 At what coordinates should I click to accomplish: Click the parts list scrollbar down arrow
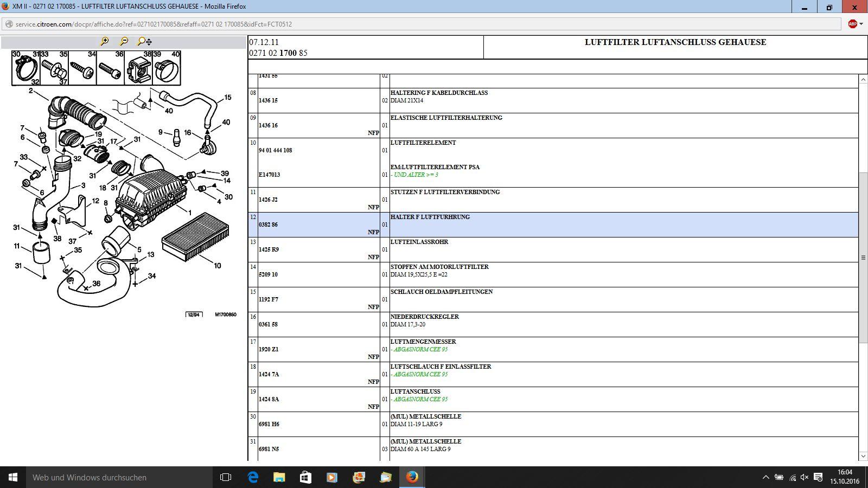tap(863, 457)
